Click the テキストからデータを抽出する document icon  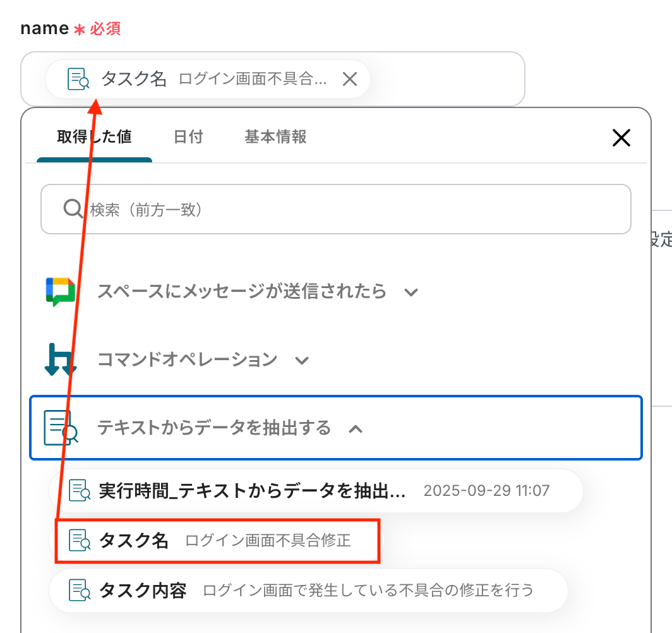click(x=61, y=428)
